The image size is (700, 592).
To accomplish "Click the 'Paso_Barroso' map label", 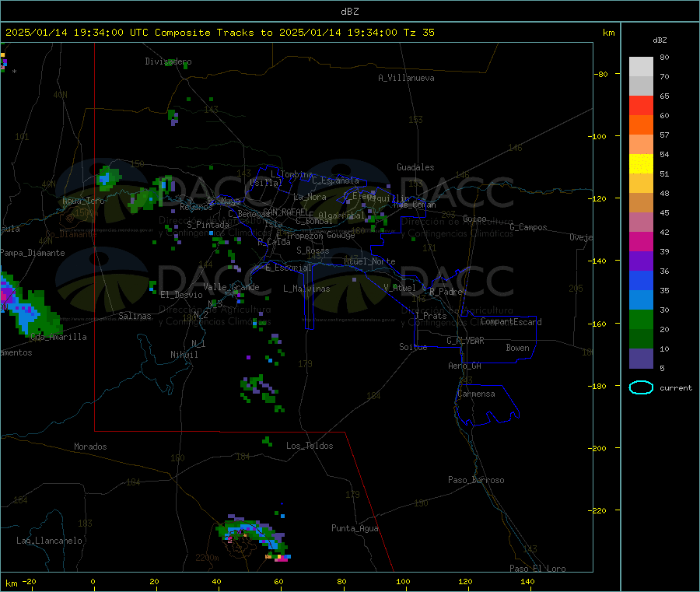I will [x=476, y=480].
